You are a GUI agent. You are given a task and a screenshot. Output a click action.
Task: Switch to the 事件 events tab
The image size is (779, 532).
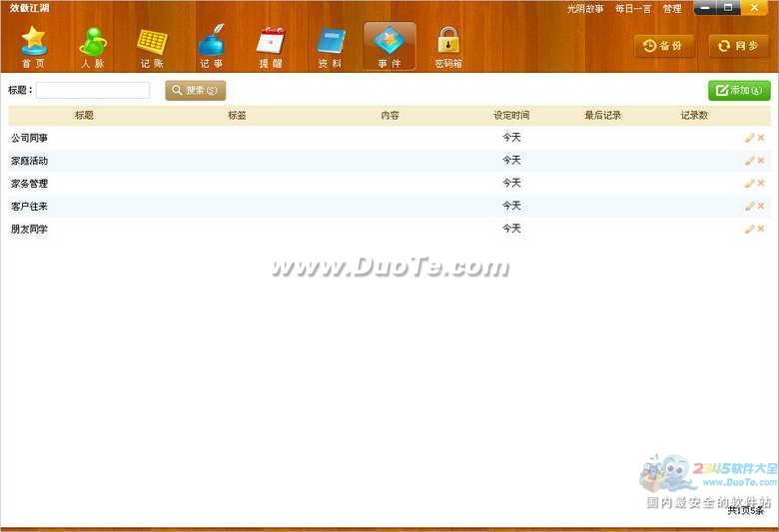pos(389,45)
